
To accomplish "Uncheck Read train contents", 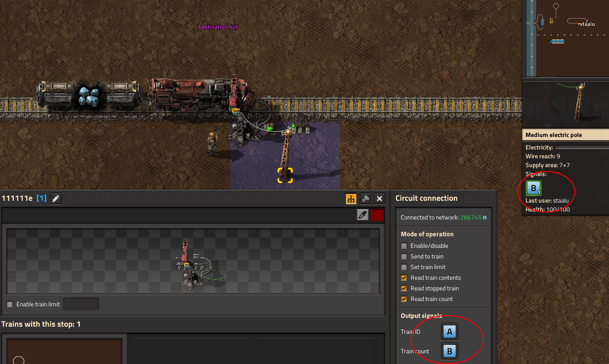I will pos(404,278).
